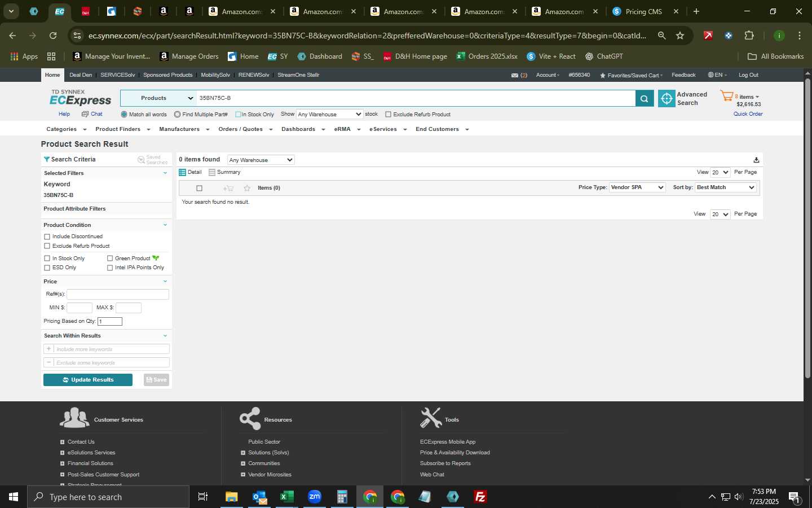Open the Categories menu

point(66,129)
